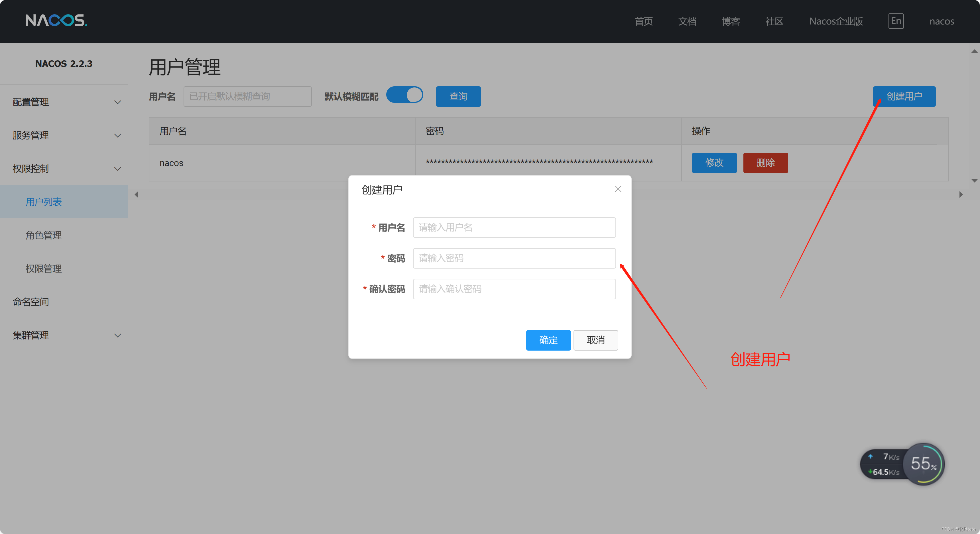Select 用户列表 in the sidebar

tap(64, 202)
